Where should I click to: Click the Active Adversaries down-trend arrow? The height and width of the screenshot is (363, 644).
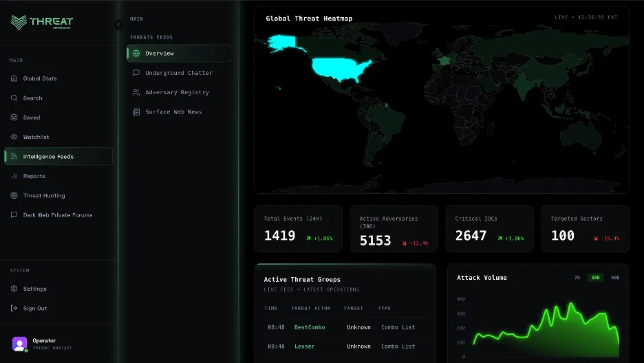pos(404,243)
